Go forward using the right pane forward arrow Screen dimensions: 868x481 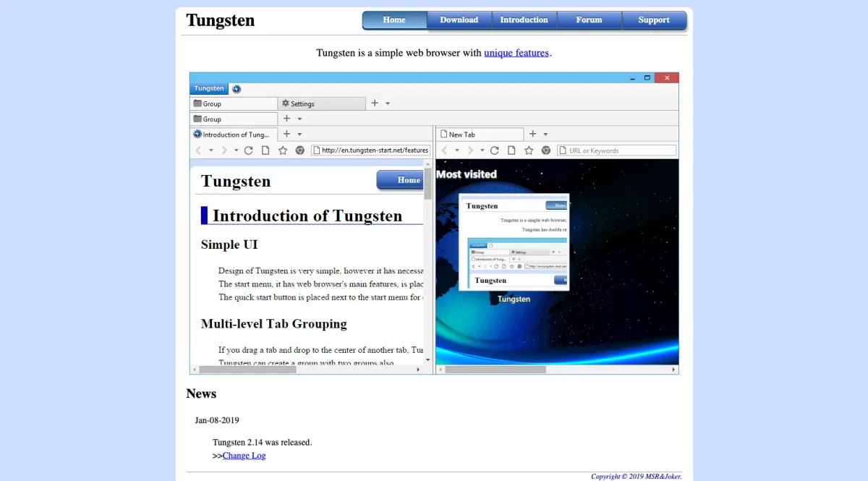point(470,150)
